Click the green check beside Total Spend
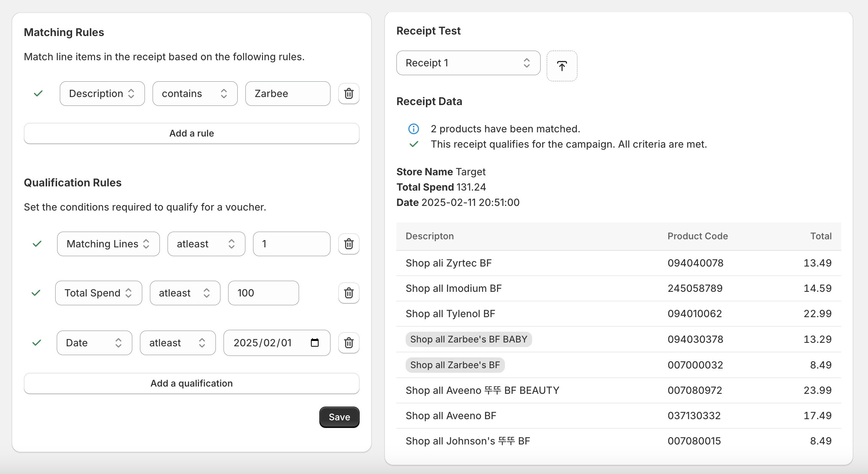The width and height of the screenshot is (868, 474). pyautogui.click(x=36, y=293)
